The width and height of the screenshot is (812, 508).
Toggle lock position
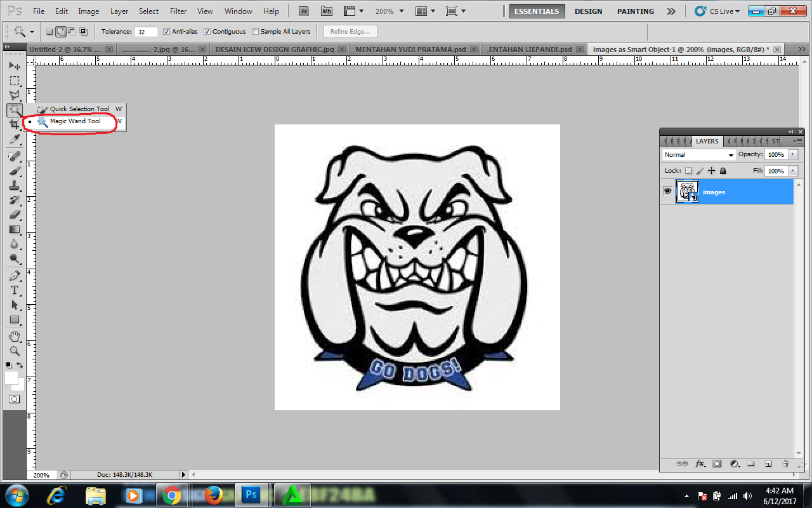pos(711,171)
